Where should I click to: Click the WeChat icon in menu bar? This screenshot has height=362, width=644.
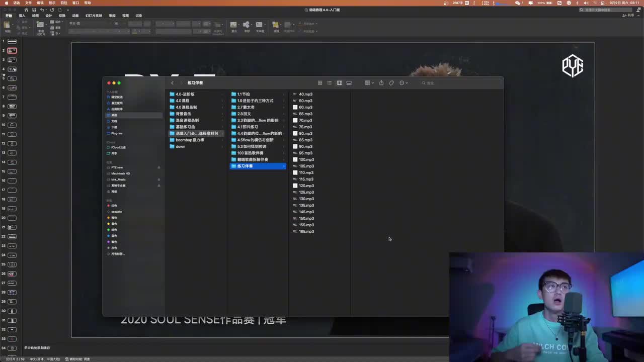pyautogui.click(x=518, y=3)
